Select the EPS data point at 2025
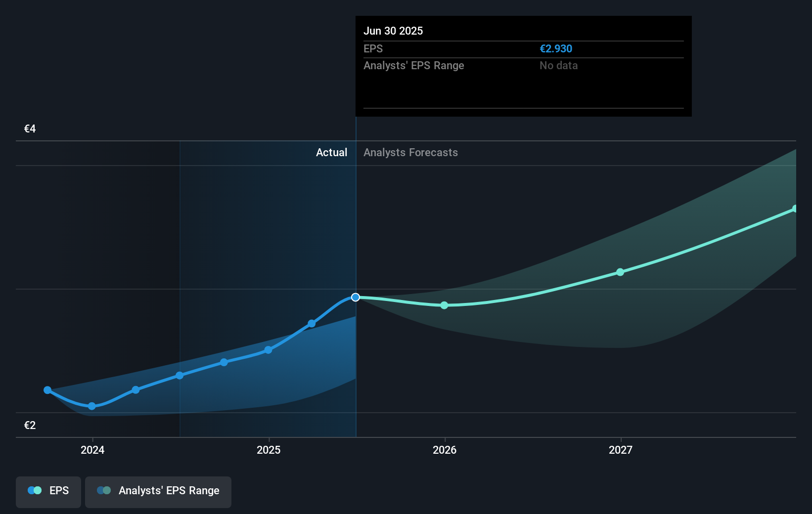The height and width of the screenshot is (514, 812). coord(268,350)
